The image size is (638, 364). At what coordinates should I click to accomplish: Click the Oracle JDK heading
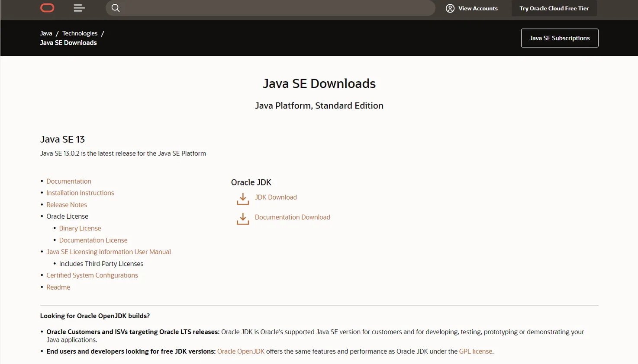click(251, 182)
